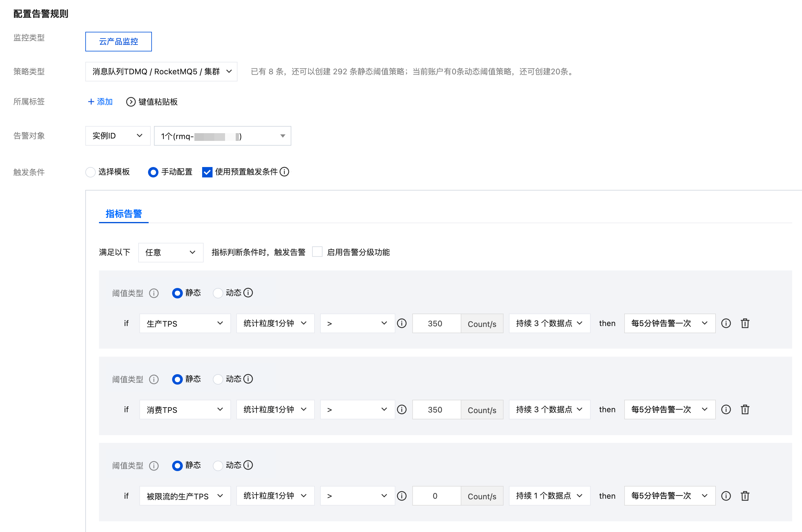The width and height of the screenshot is (802, 532).
Task: Click 添加 to add a tag
Action: click(x=100, y=101)
